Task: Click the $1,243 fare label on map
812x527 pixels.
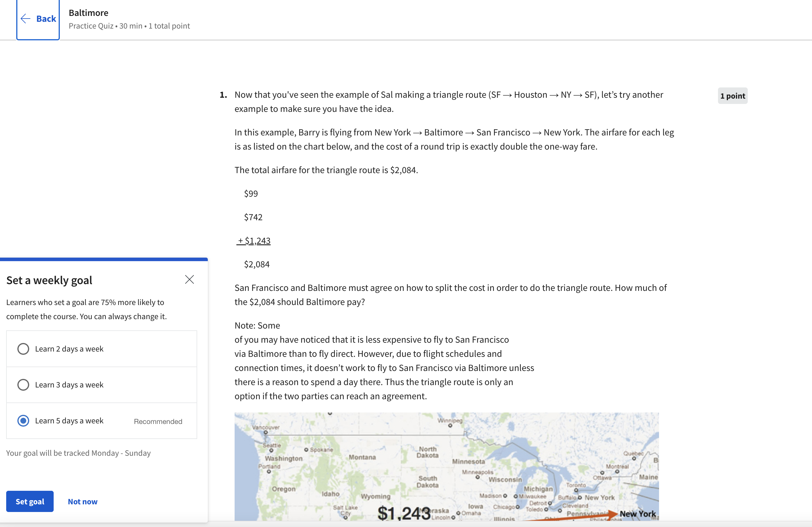Action: click(x=403, y=513)
